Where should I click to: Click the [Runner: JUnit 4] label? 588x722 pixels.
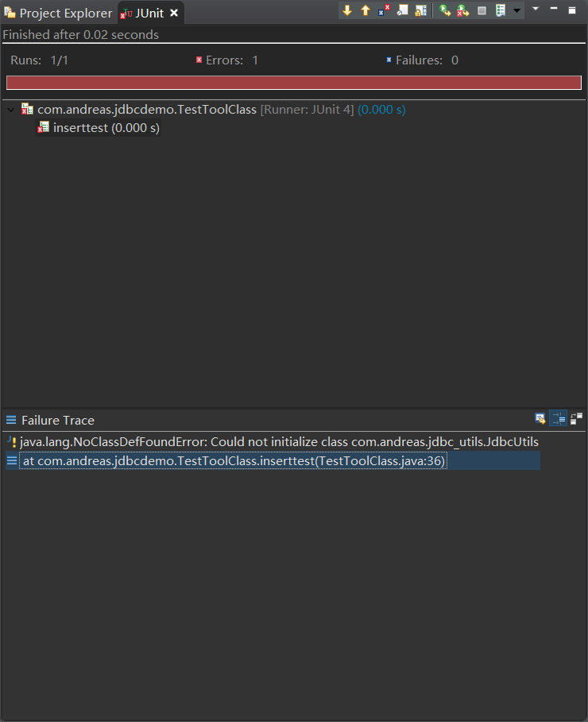(x=307, y=110)
